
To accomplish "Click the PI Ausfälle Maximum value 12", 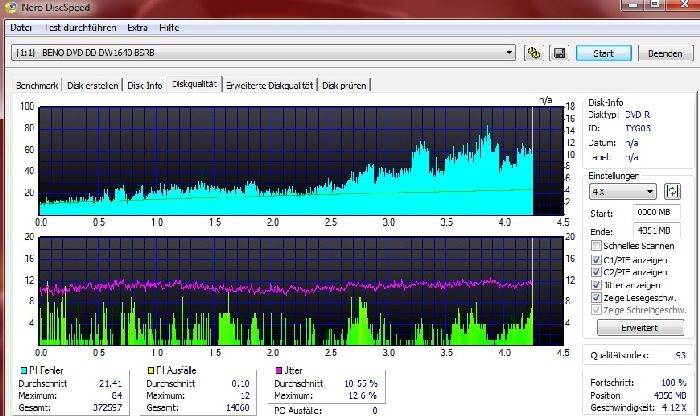I will [245, 395].
